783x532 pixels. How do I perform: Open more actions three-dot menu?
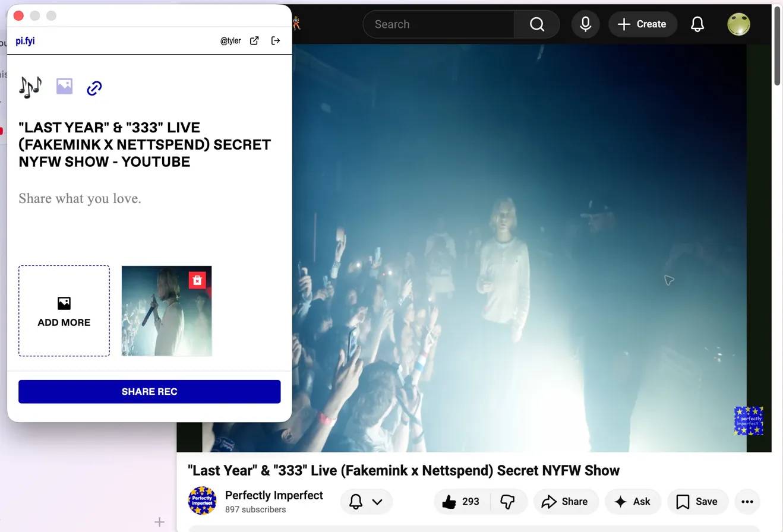coord(747,502)
